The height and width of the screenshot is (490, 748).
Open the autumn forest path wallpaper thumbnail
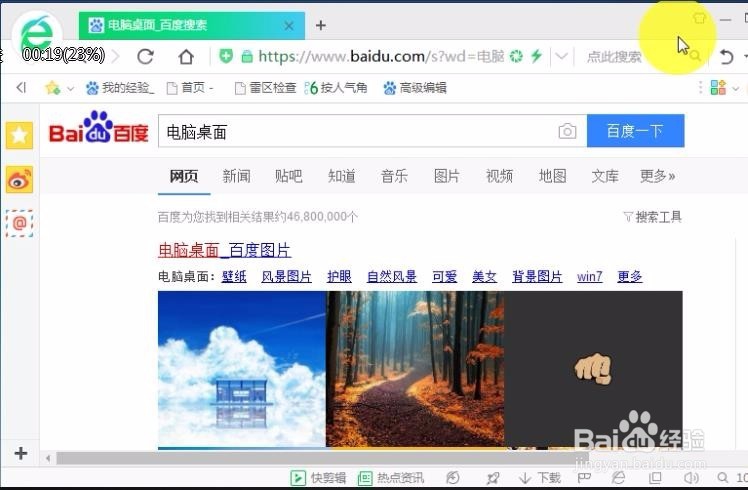[x=415, y=369]
